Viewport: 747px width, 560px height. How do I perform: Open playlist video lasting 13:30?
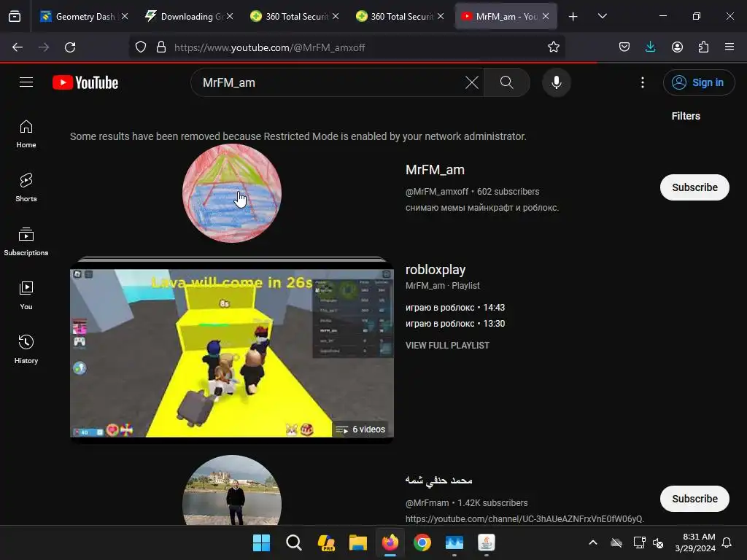[x=455, y=323]
